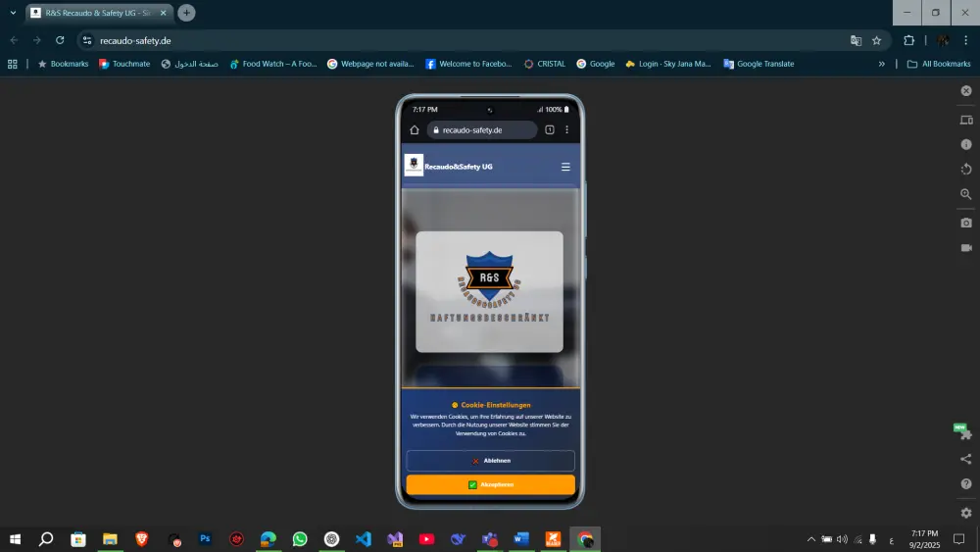980x552 pixels.
Task: Open the volume control in the system tray
Action: [842, 539]
